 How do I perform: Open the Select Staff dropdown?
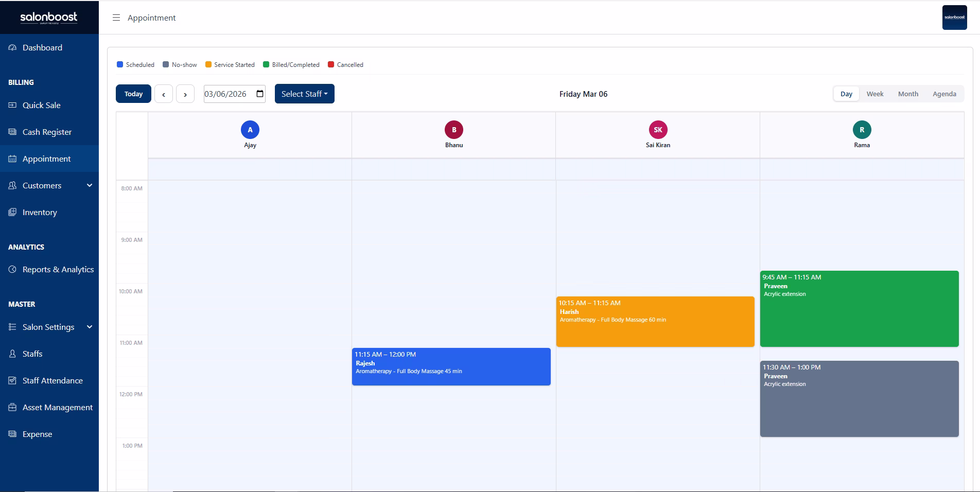pyautogui.click(x=305, y=94)
